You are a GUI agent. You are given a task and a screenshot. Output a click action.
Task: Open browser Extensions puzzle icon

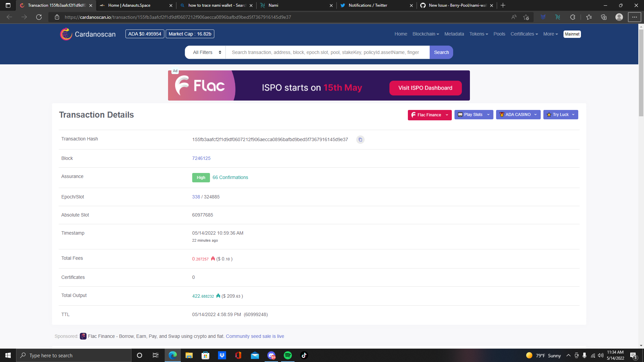pyautogui.click(x=573, y=17)
